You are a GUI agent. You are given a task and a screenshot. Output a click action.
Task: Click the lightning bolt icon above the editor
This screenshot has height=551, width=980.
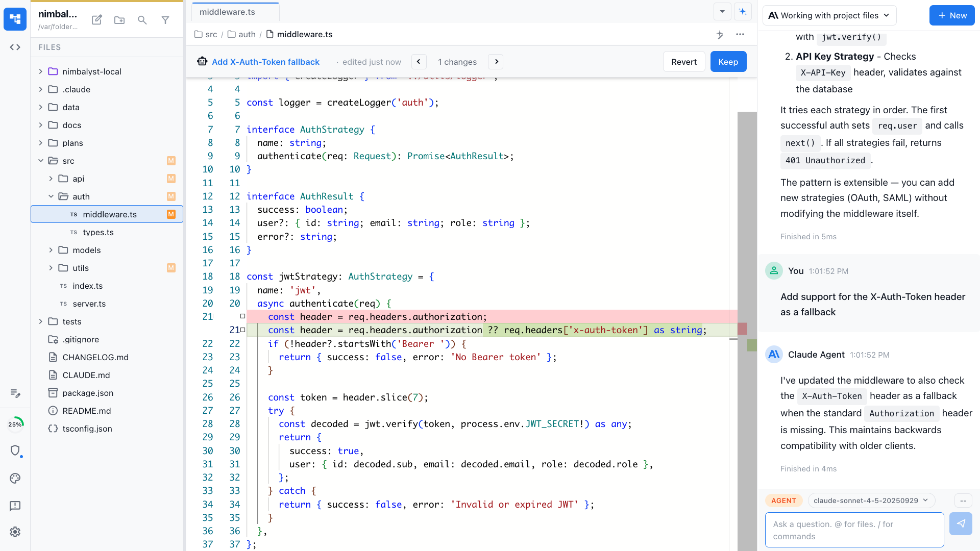pyautogui.click(x=720, y=35)
